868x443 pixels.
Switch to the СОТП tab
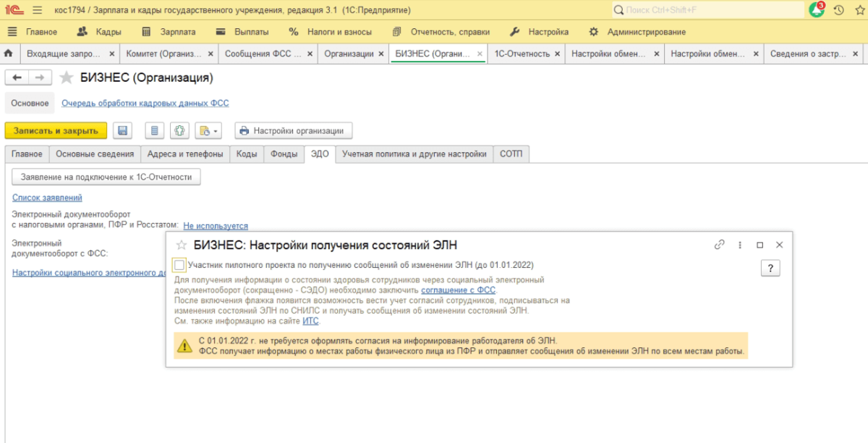point(511,154)
